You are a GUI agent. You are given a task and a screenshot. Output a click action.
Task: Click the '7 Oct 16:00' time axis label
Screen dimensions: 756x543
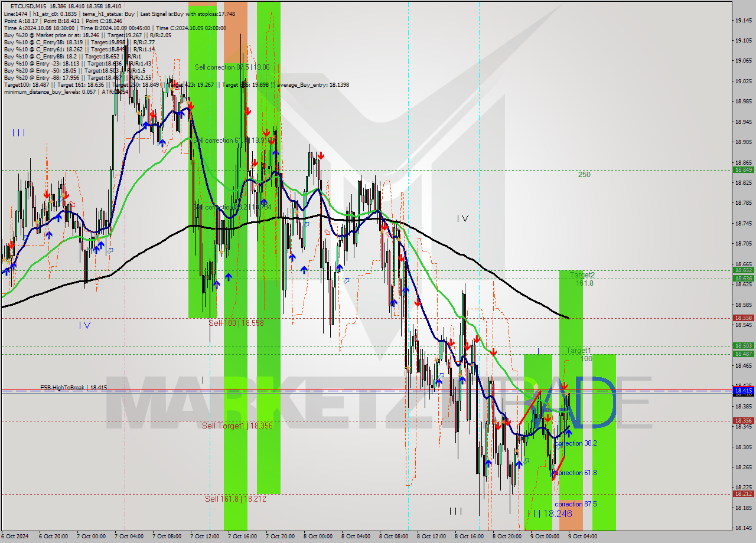pyautogui.click(x=242, y=537)
